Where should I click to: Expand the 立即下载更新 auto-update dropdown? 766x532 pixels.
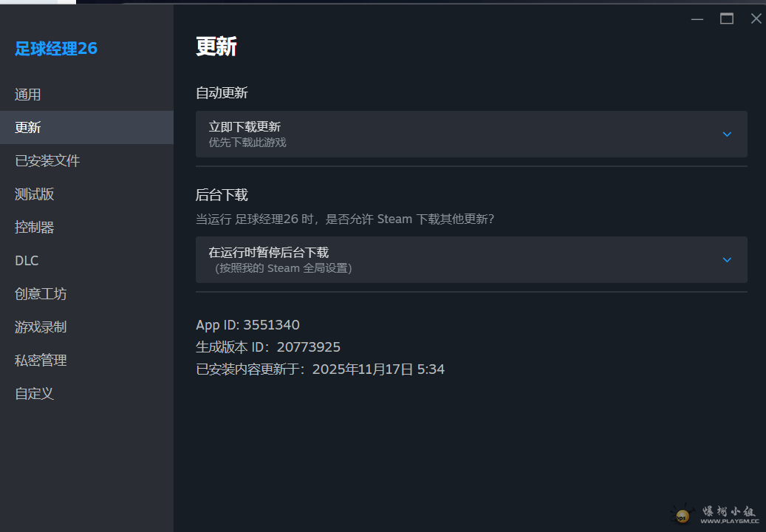pos(471,134)
